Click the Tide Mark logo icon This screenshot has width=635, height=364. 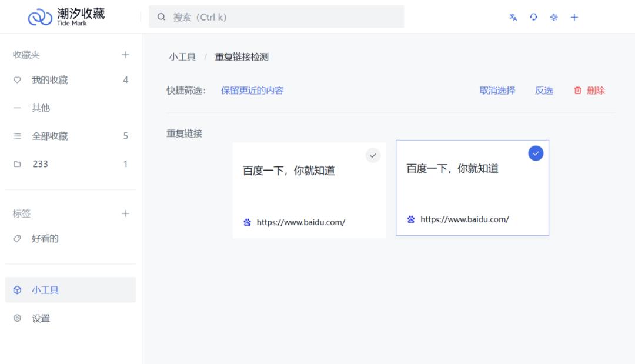tap(40, 17)
